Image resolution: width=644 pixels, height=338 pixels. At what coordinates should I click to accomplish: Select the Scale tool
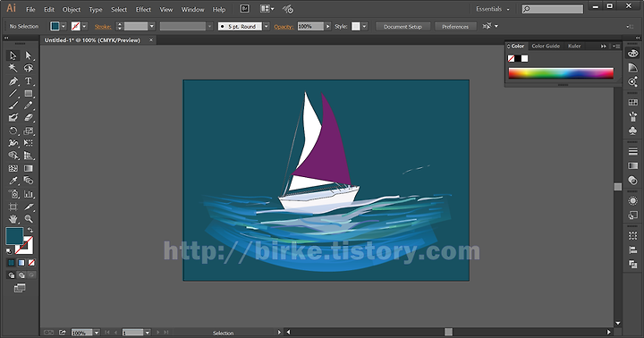click(29, 131)
